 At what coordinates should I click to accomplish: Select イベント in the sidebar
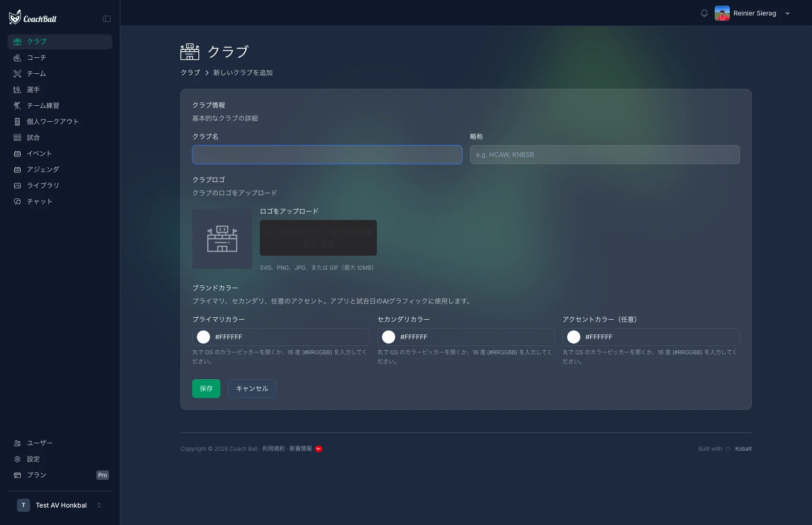pyautogui.click(x=60, y=153)
